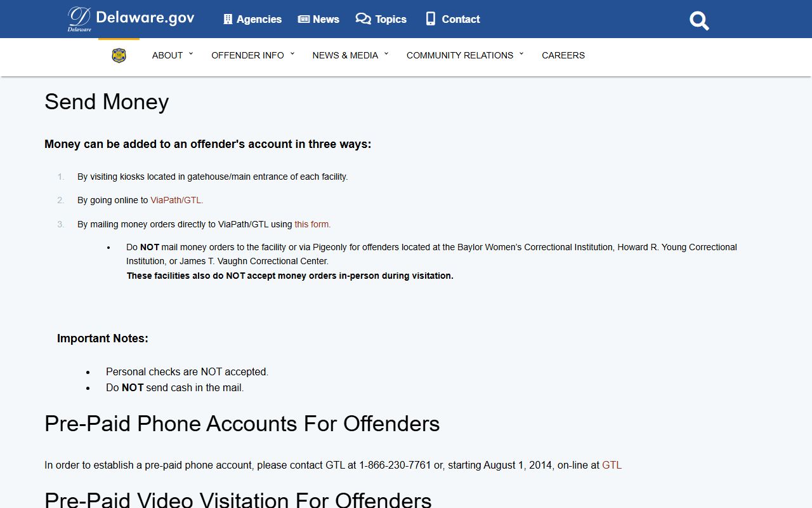Open Topics in top bar

click(391, 19)
